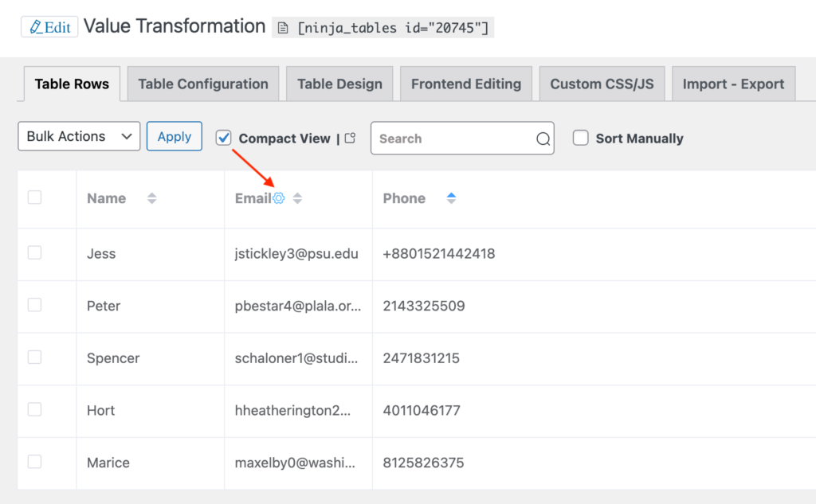Open the Table Configuration tab

203,84
